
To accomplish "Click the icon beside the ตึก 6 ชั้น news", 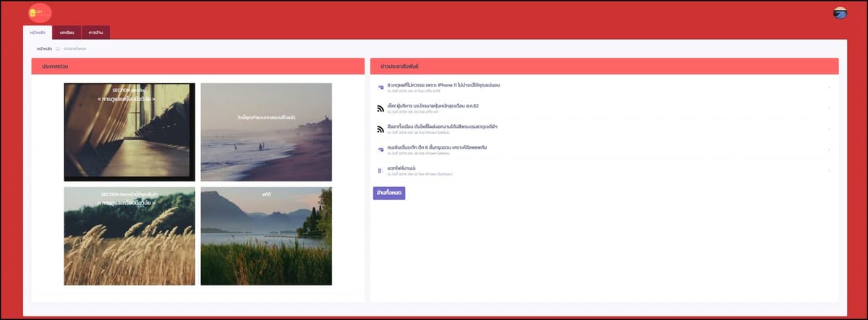I will click(x=380, y=150).
